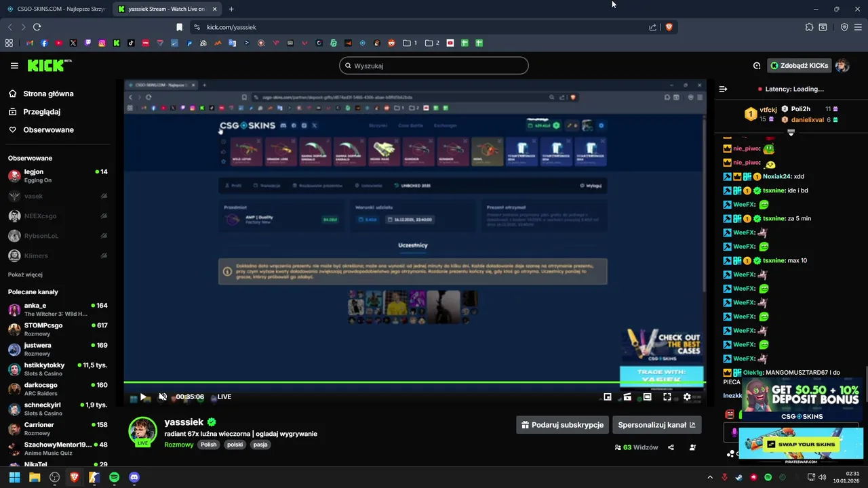Open Przeglądaj in sidebar
This screenshot has width=868, height=488.
click(35, 112)
